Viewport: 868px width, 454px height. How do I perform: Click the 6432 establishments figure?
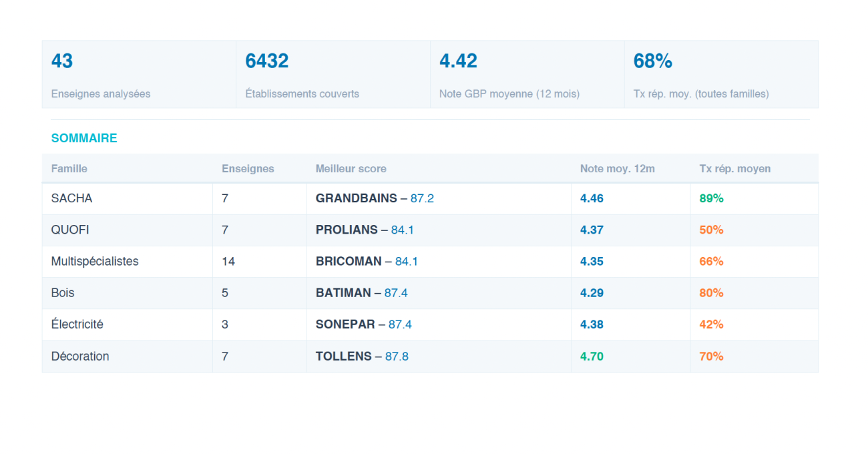click(x=267, y=61)
